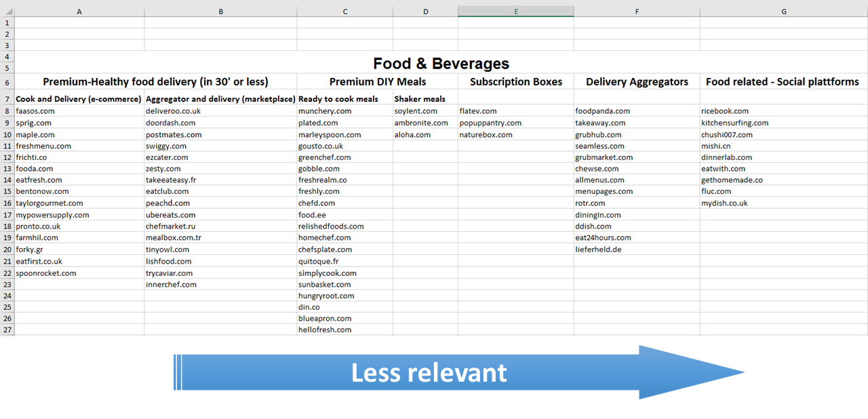Select the soylent.com cell

click(425, 111)
